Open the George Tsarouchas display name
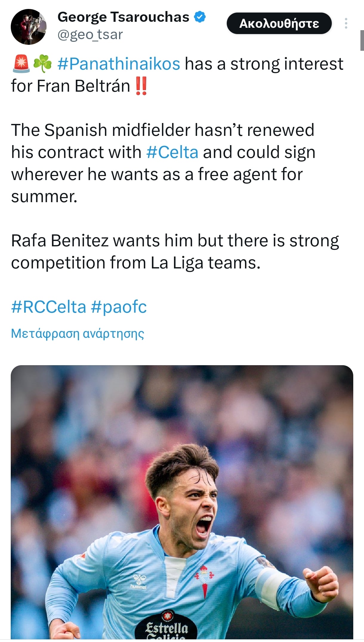The height and width of the screenshot is (642, 364). tap(123, 17)
